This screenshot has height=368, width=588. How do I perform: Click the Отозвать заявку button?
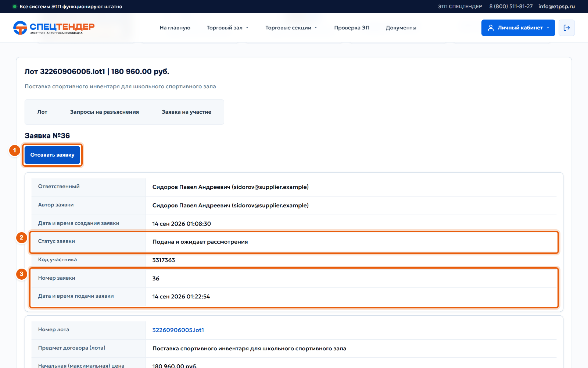coord(52,155)
